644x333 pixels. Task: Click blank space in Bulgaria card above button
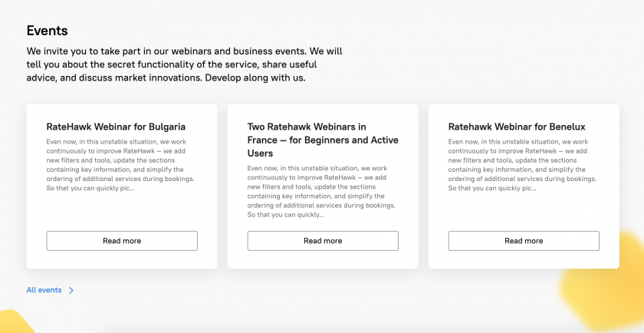pos(122,212)
